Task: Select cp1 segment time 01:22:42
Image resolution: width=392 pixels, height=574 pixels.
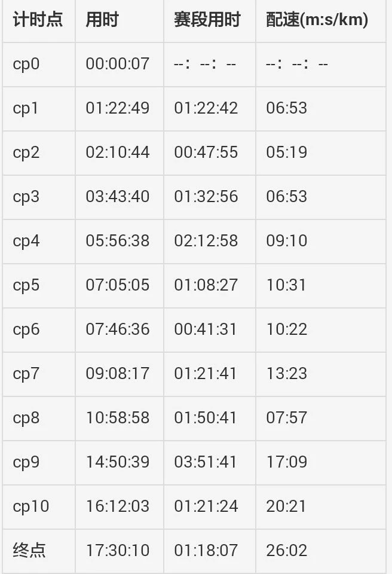Action: click(x=206, y=108)
